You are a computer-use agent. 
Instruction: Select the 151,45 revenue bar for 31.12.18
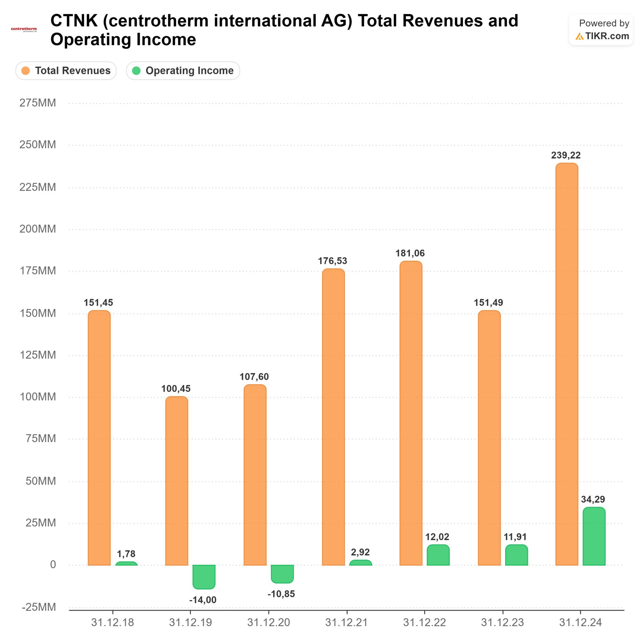[99, 438]
